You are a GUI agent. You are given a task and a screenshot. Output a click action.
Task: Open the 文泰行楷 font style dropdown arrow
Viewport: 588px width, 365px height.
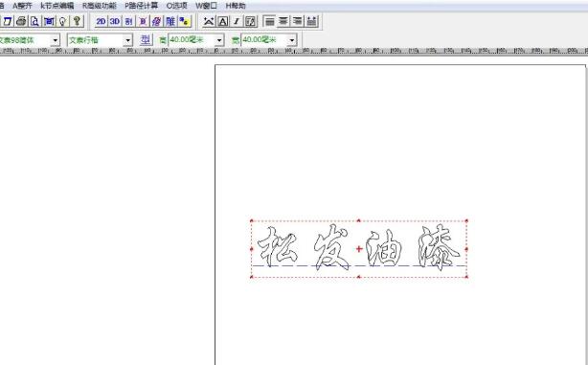point(128,40)
